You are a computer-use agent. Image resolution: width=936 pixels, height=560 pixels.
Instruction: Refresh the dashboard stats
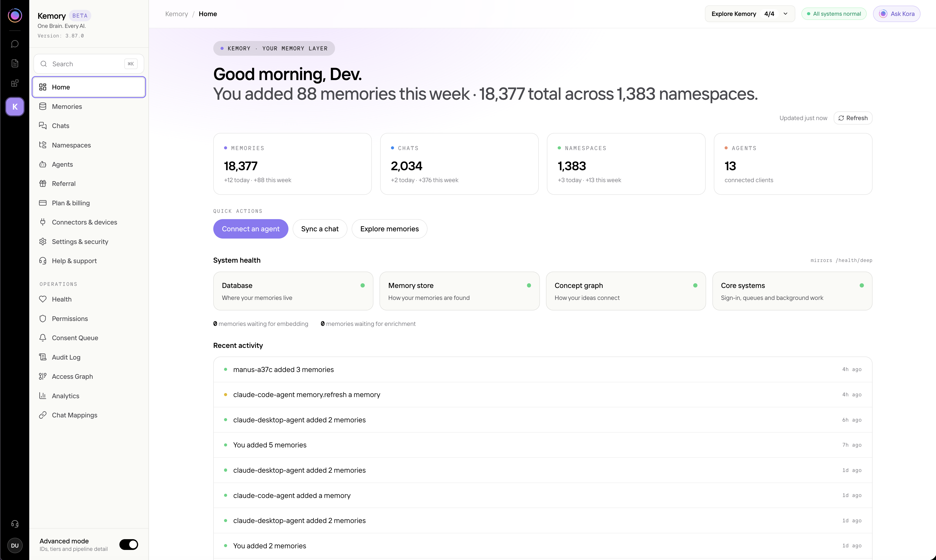click(x=853, y=118)
